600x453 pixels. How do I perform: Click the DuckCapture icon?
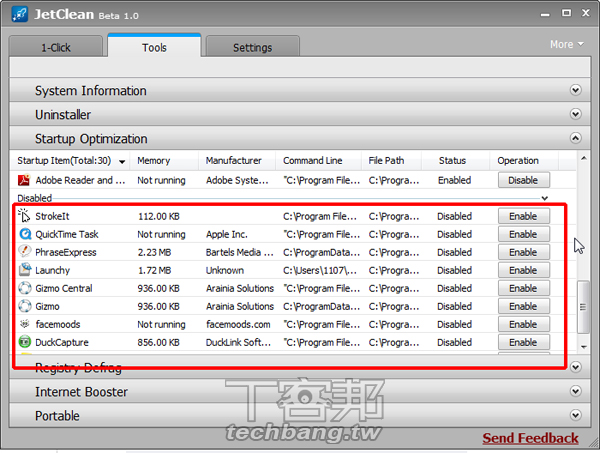[x=25, y=342]
